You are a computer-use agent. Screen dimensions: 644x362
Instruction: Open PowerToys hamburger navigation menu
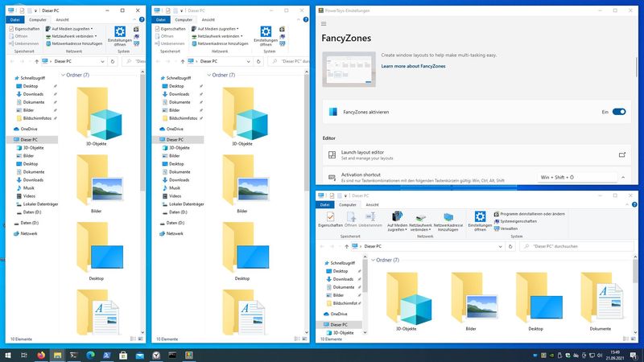324,24
